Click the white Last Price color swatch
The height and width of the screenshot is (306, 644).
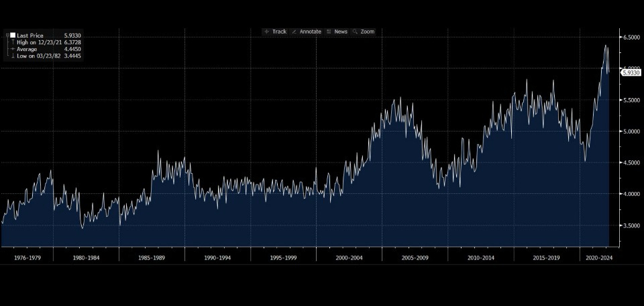12,34
